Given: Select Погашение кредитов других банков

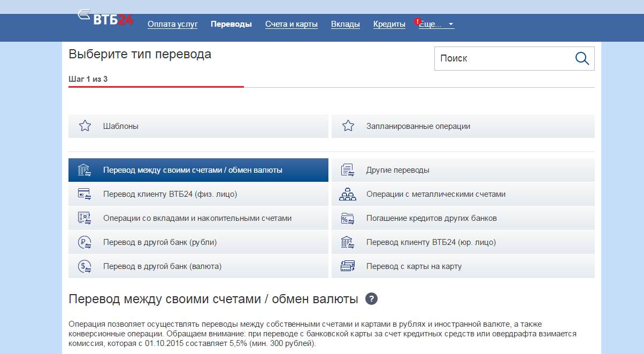Looking at the screenshot, I should pyautogui.click(x=432, y=218).
